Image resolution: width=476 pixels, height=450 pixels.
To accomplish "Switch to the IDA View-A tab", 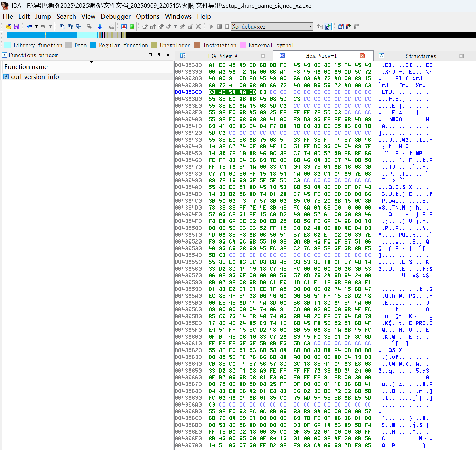I will (222, 56).
